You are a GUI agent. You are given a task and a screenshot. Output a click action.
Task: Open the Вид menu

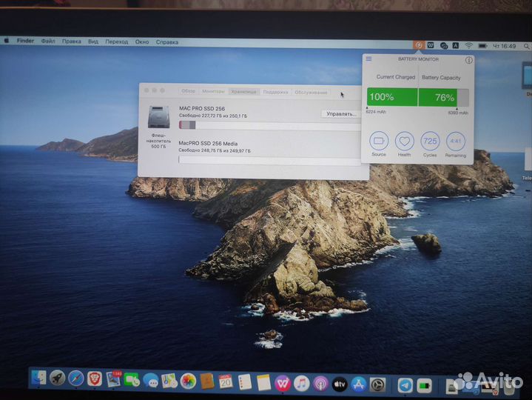point(93,41)
